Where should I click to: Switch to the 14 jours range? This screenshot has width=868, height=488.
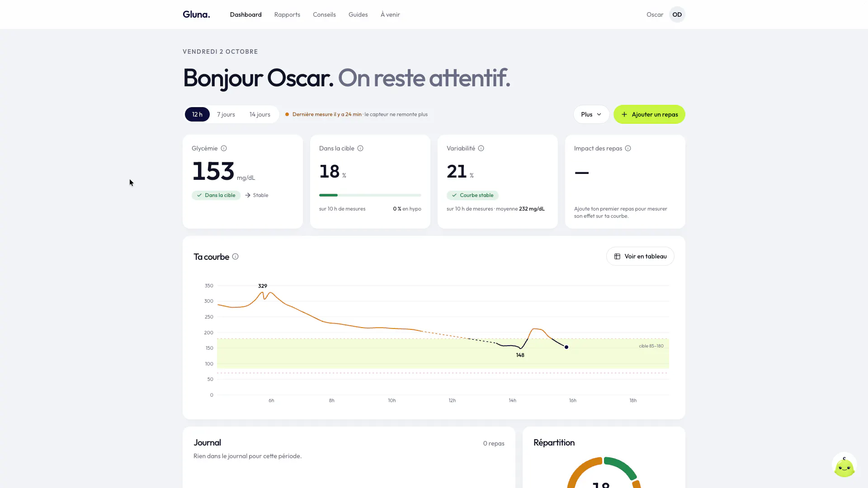point(260,114)
